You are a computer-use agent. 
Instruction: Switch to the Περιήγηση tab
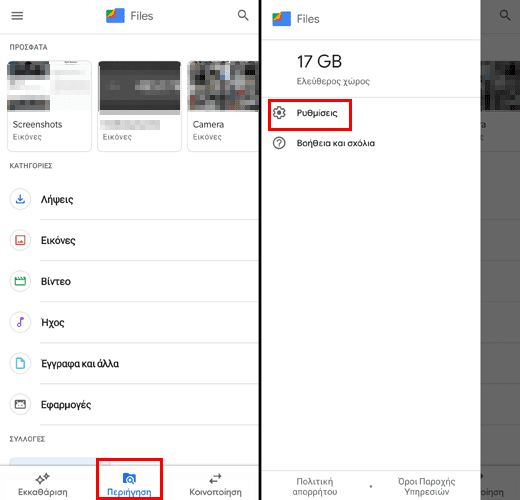(129, 484)
